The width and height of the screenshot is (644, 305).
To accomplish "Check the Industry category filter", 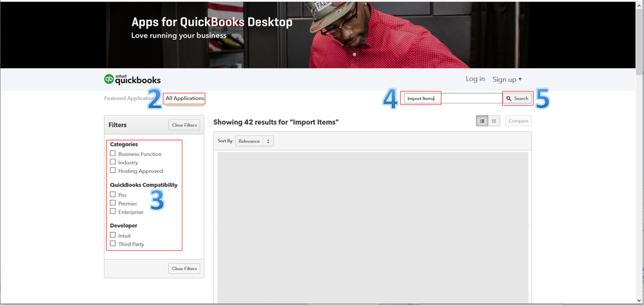I will tap(113, 162).
